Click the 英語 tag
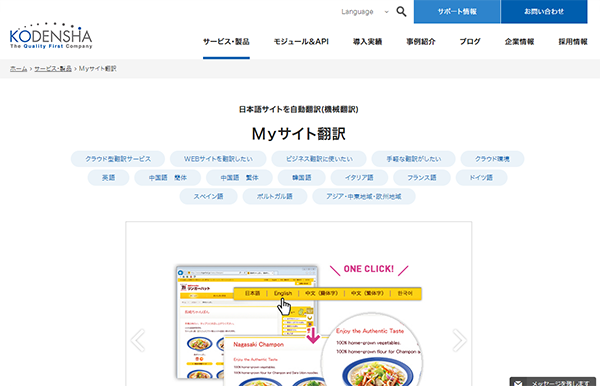The width and height of the screenshot is (600, 386). point(108,178)
